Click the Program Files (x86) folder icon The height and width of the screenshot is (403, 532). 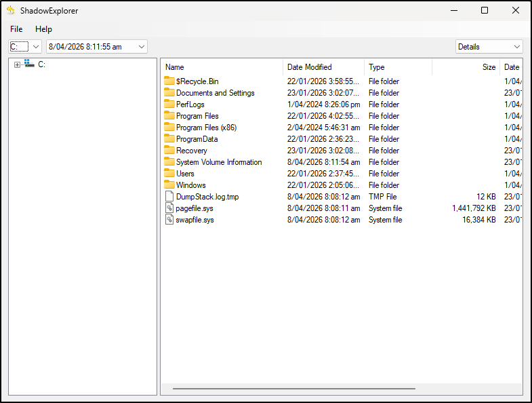pos(169,127)
